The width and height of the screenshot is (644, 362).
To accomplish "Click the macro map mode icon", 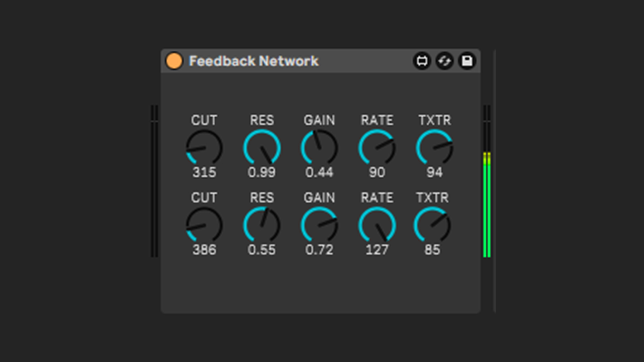I will (x=422, y=61).
